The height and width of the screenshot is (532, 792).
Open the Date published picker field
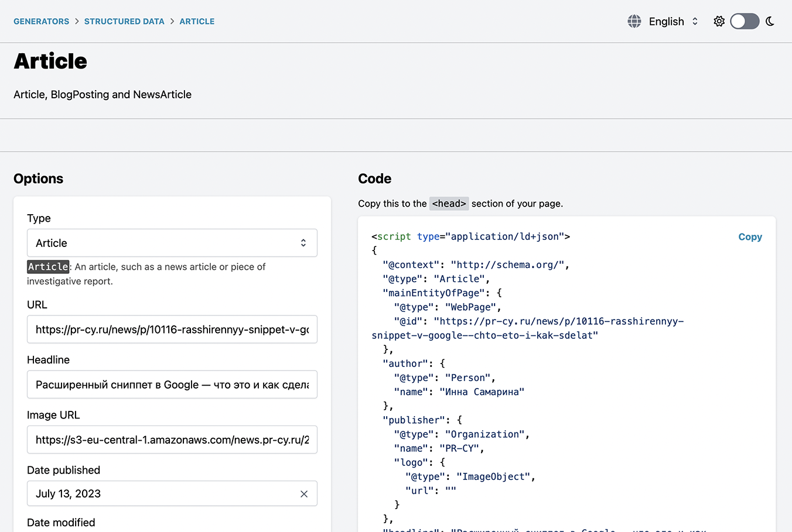click(x=158, y=494)
